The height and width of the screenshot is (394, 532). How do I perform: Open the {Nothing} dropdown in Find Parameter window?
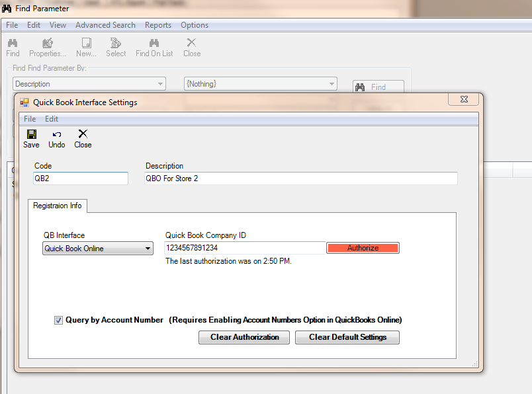point(332,84)
